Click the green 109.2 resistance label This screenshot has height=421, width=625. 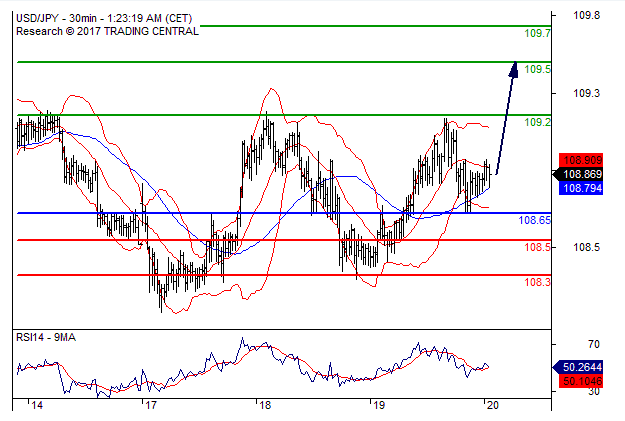point(537,122)
